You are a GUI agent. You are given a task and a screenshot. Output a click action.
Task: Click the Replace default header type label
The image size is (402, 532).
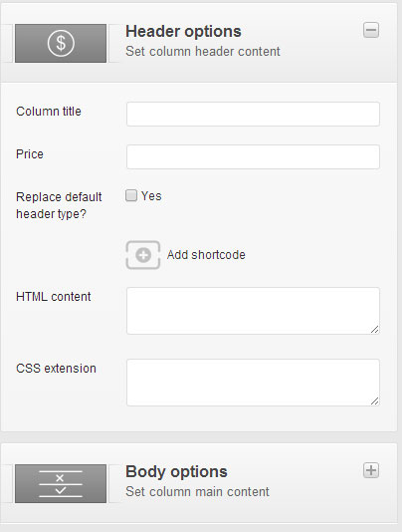click(x=59, y=205)
